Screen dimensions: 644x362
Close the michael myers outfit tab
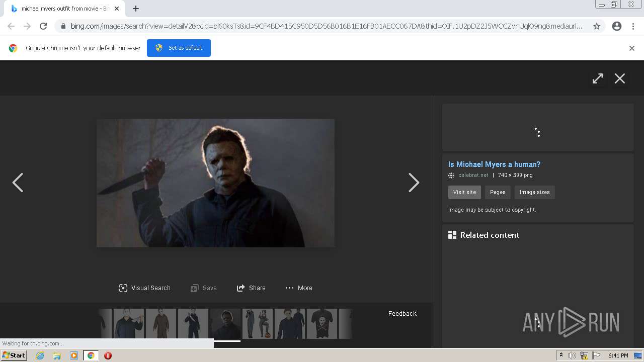click(117, 9)
